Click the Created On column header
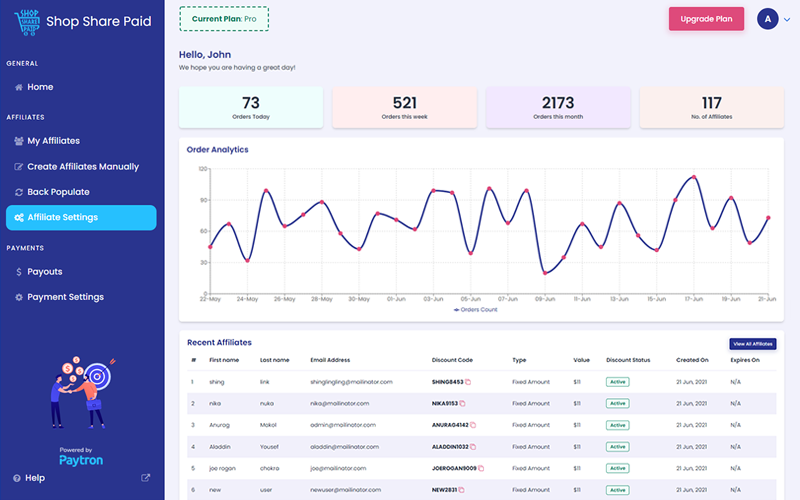This screenshot has width=800, height=500. click(692, 360)
